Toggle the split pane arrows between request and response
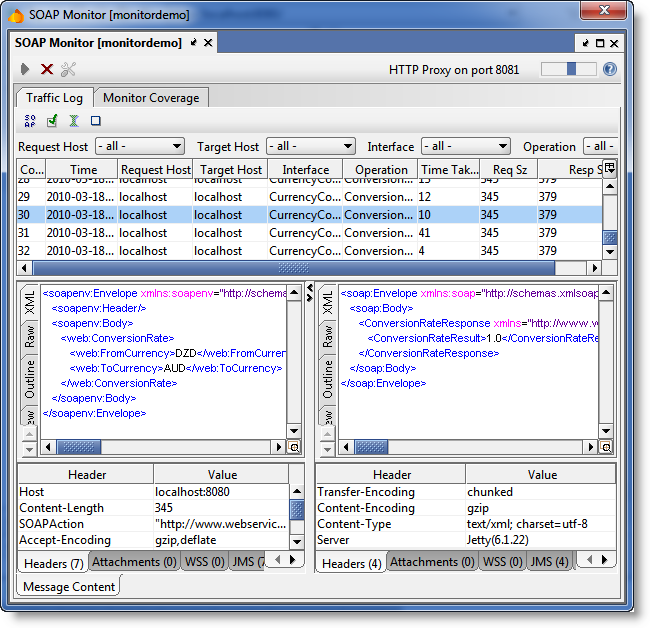Image resolution: width=650 pixels, height=628 pixels. (x=309, y=293)
